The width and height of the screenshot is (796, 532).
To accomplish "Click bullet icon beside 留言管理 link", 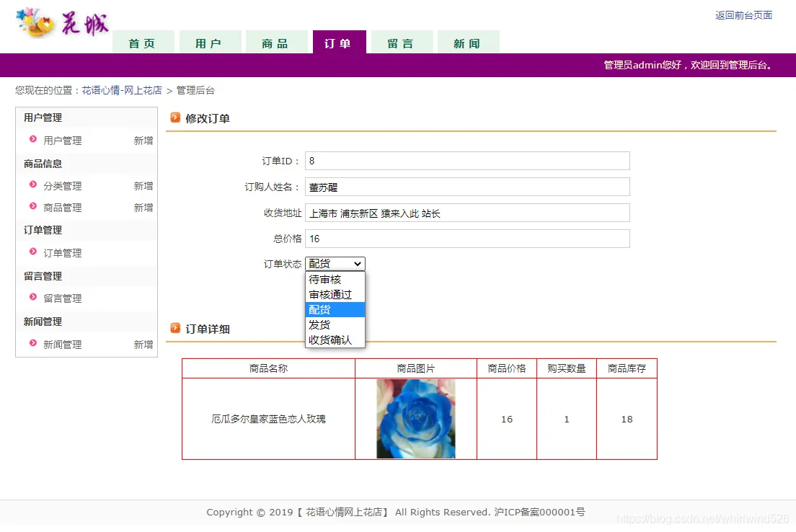I will (x=33, y=297).
